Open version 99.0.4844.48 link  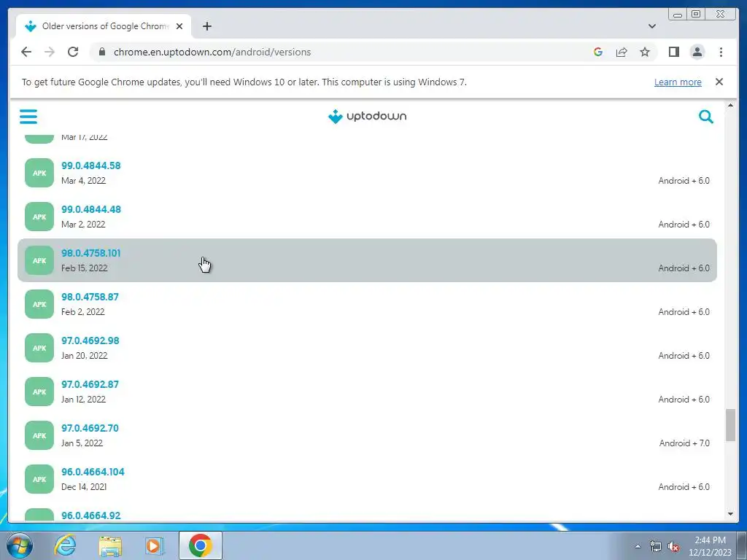tap(91, 209)
